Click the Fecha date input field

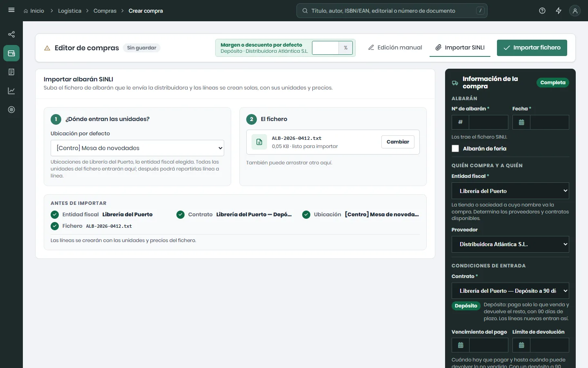pyautogui.click(x=549, y=122)
